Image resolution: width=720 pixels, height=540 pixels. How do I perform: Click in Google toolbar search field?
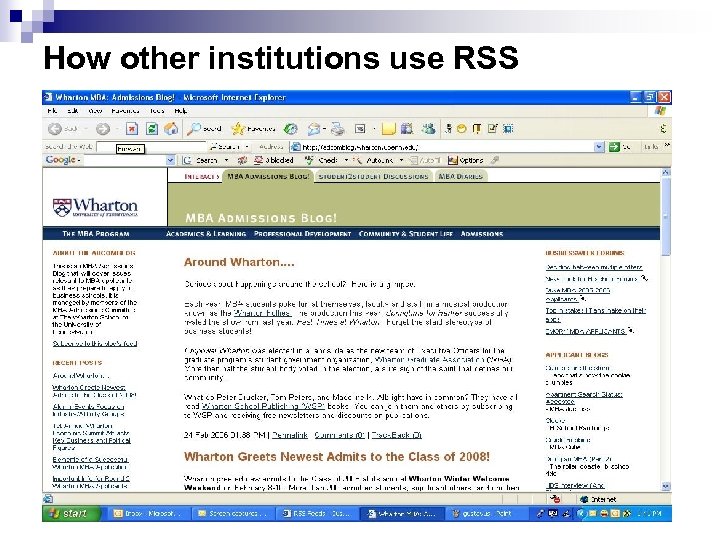tap(125, 160)
